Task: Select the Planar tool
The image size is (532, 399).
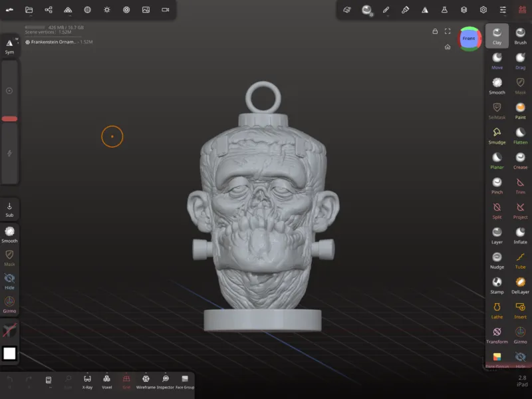Action: click(497, 161)
